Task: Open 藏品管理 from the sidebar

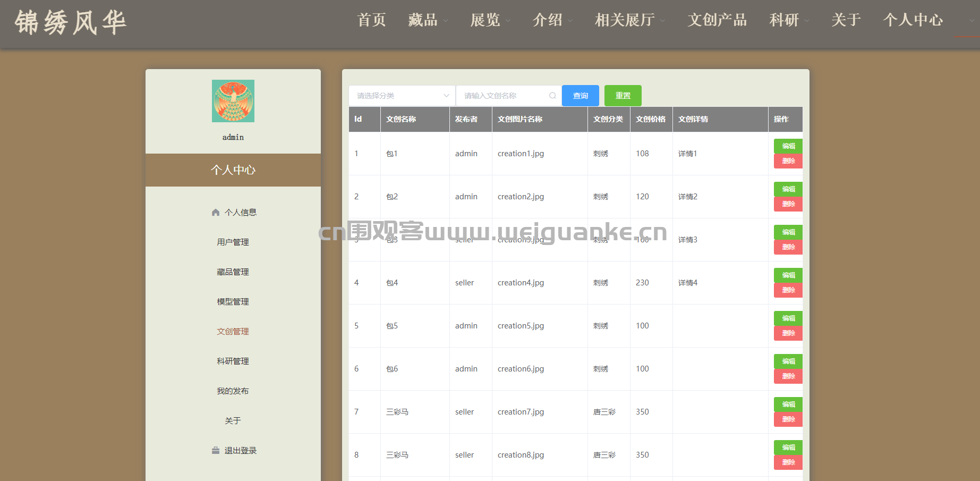Action: [233, 272]
